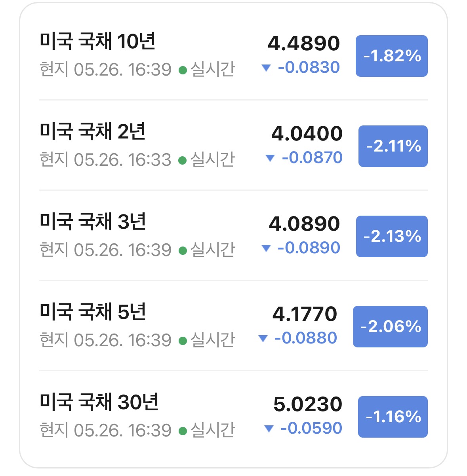Viewport: 467px width, 476px height.
Task: Click the -2.11% change badge
Action: [x=393, y=146]
